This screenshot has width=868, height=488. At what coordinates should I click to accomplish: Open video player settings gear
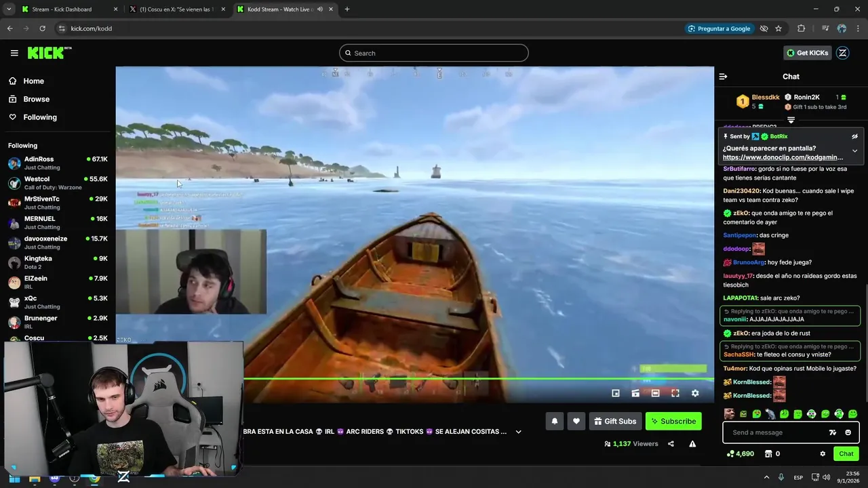click(695, 393)
